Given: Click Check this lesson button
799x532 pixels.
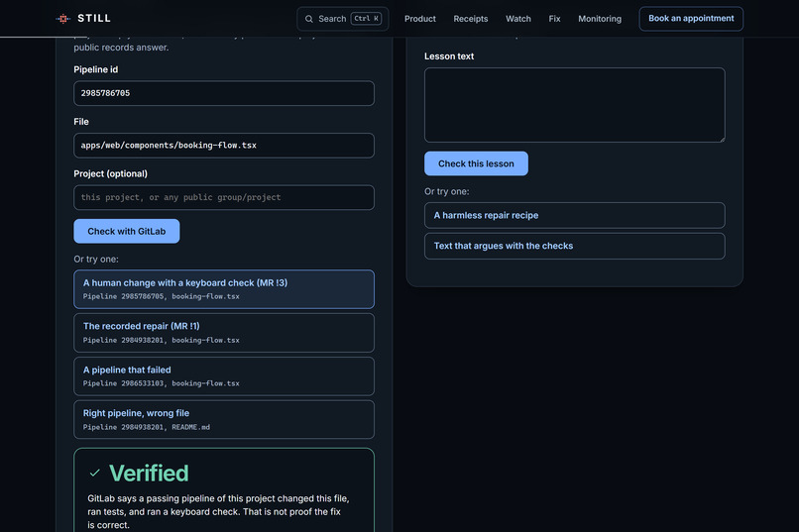Looking at the screenshot, I should point(476,163).
